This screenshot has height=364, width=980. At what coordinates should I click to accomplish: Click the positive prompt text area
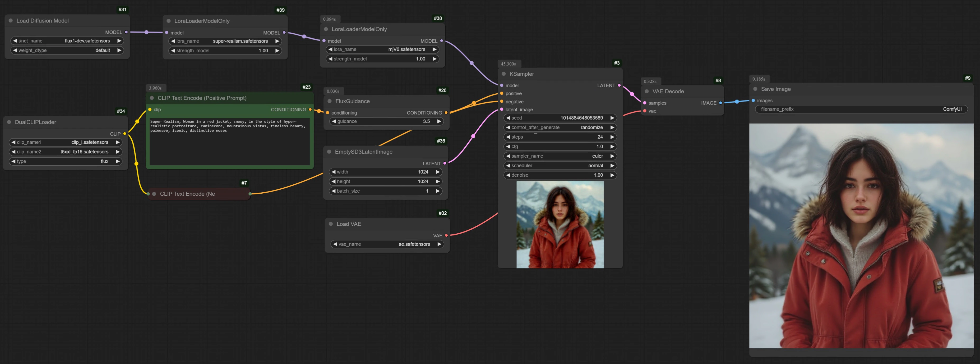click(230, 141)
